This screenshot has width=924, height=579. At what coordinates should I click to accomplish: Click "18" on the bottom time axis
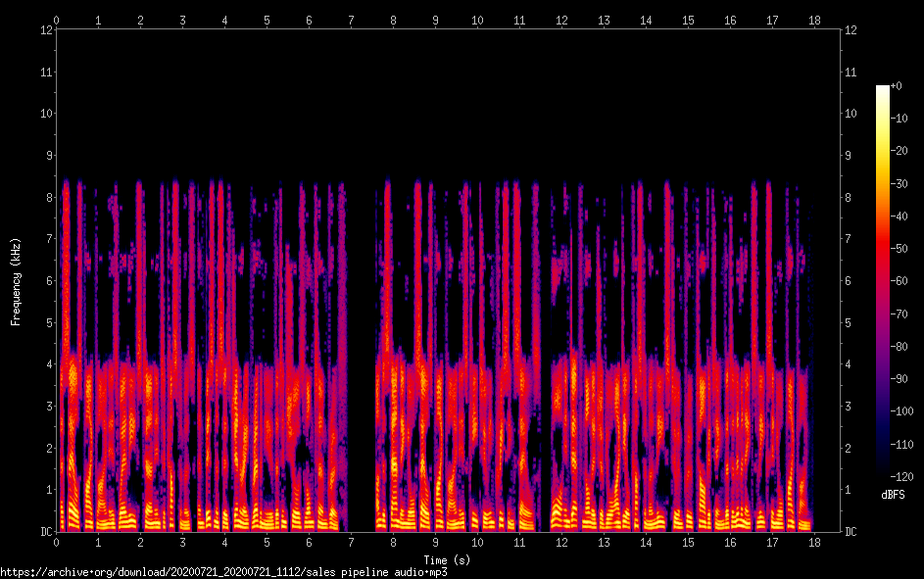pos(814,543)
